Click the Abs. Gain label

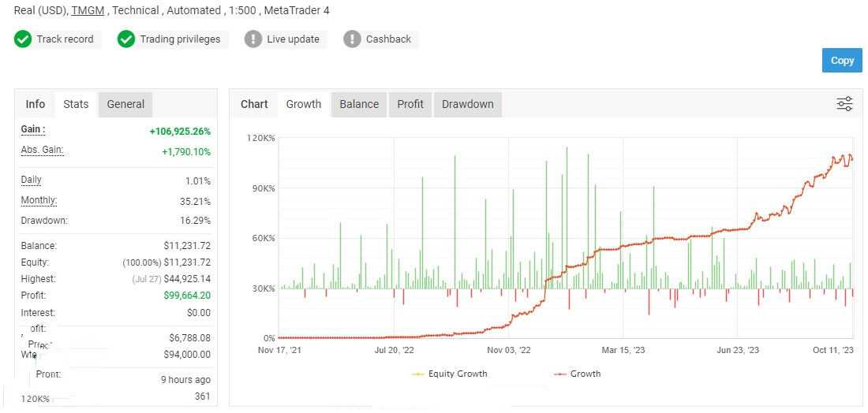point(42,150)
